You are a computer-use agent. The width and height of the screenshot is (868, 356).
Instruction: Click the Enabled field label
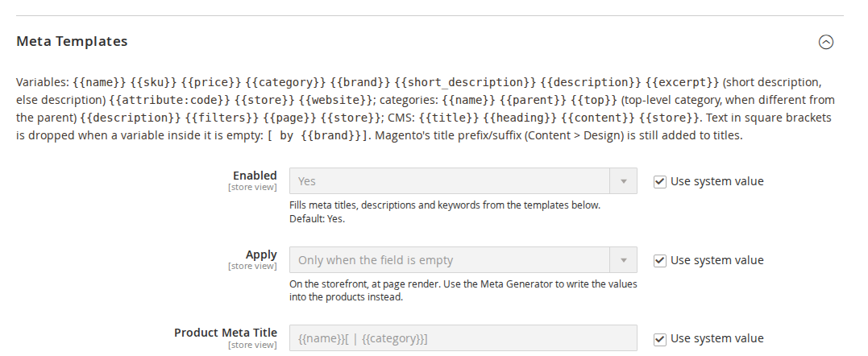pyautogui.click(x=255, y=176)
